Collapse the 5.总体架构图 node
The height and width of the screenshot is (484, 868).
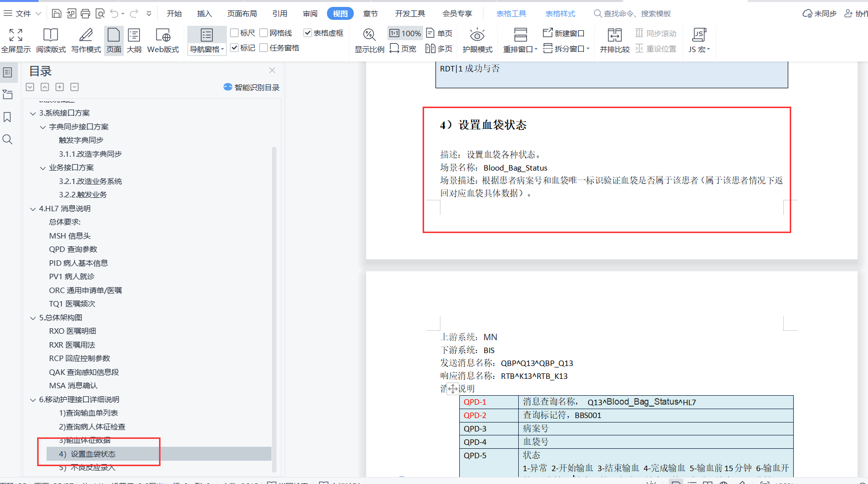(33, 318)
